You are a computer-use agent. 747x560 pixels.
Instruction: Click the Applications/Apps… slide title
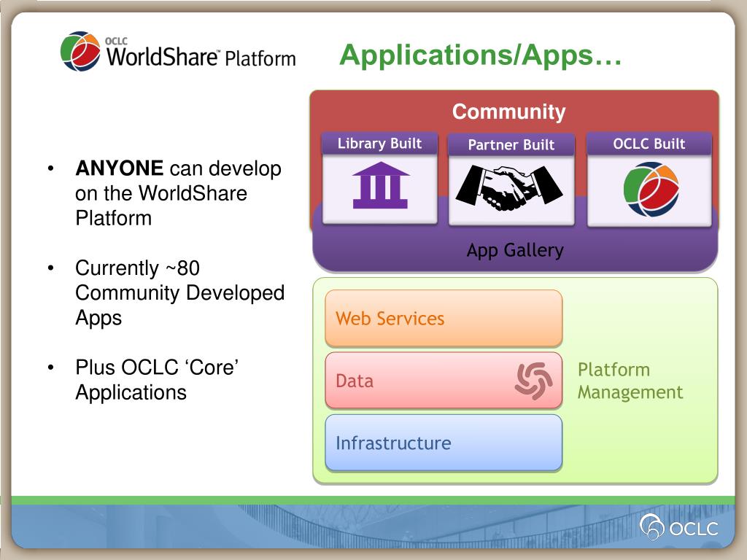tap(481, 55)
